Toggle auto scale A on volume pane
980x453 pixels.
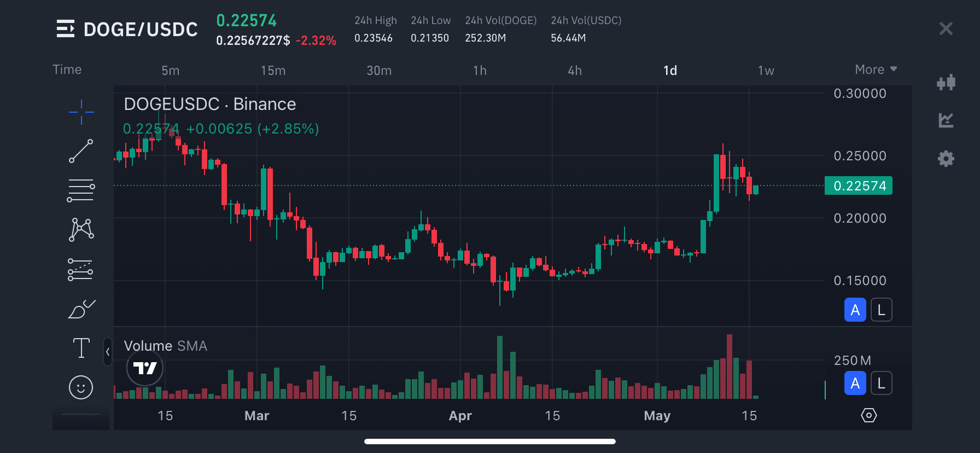coord(855,383)
